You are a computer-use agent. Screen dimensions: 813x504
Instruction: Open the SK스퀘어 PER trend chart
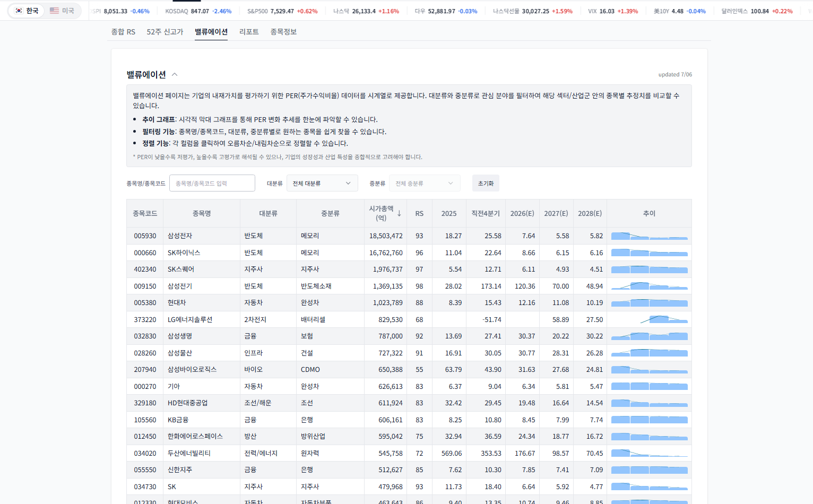[649, 270]
